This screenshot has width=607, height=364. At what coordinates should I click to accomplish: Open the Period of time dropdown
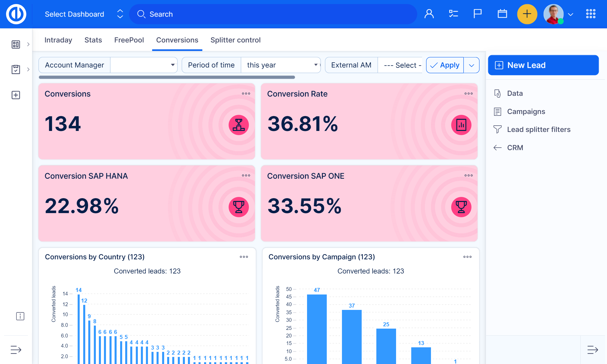(281, 65)
